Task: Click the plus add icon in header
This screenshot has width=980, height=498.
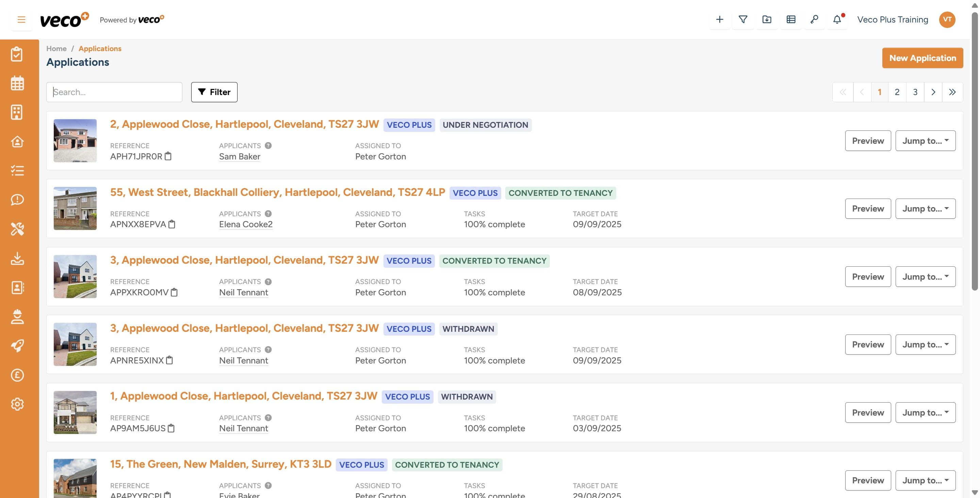Action: [x=719, y=19]
